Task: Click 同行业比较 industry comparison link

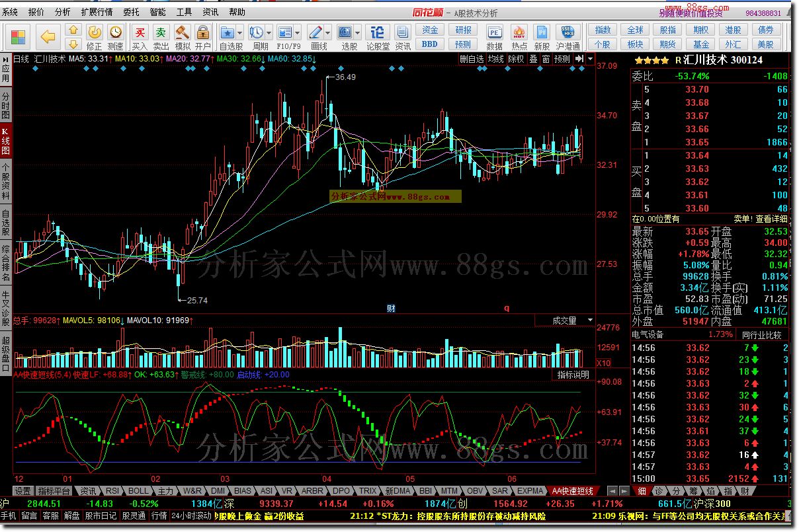Action: [761, 335]
